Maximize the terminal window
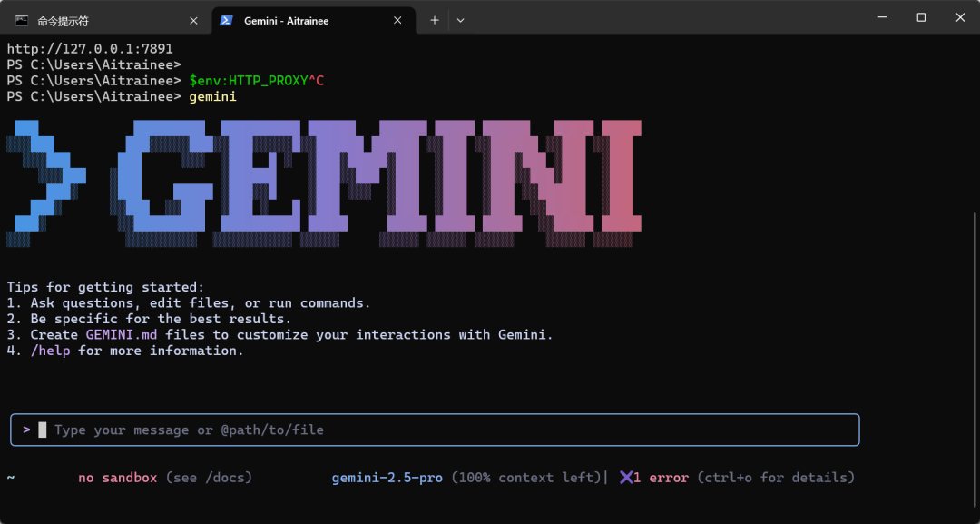 click(x=921, y=17)
